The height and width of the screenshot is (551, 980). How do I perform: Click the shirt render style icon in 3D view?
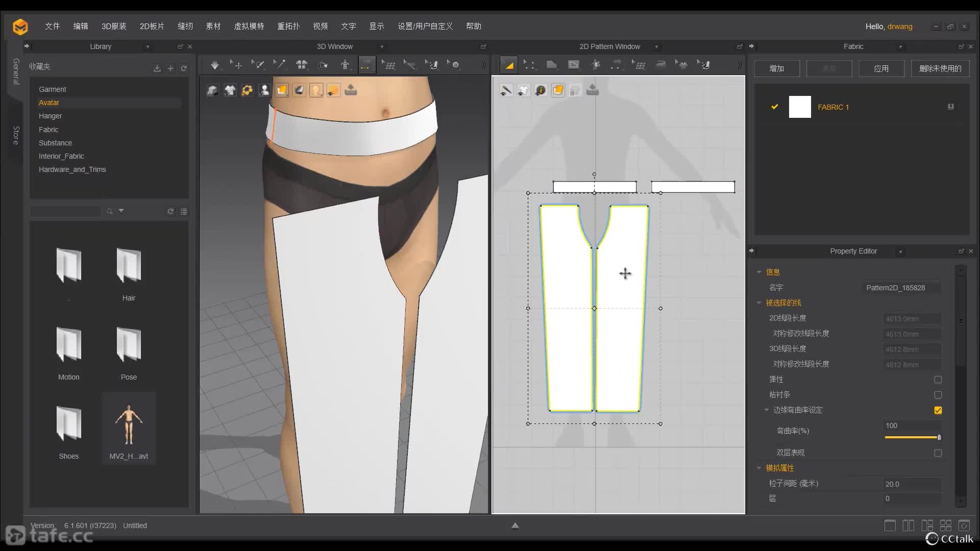click(x=230, y=90)
